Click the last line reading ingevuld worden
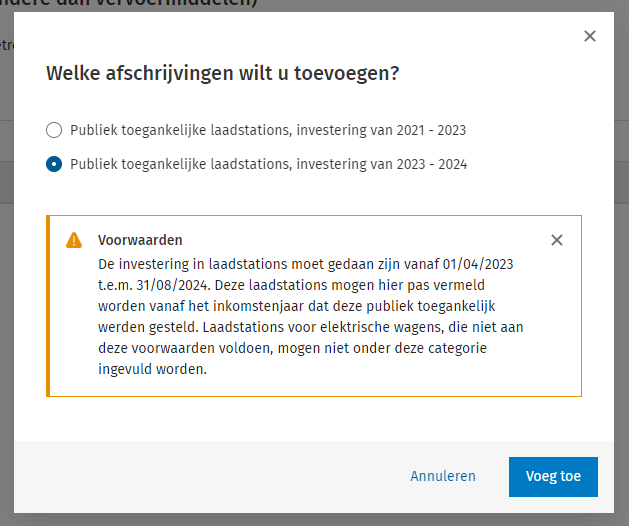This screenshot has width=629, height=526. coord(152,369)
